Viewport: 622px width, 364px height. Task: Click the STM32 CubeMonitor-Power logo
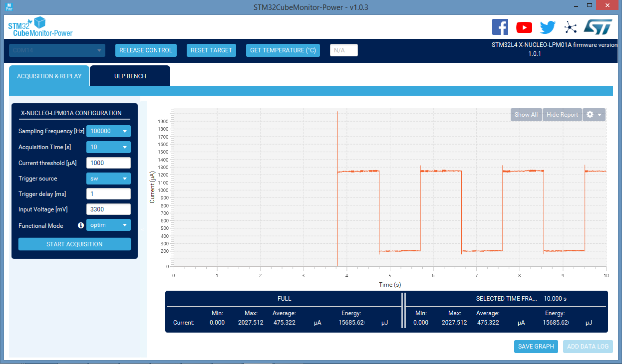(40, 27)
